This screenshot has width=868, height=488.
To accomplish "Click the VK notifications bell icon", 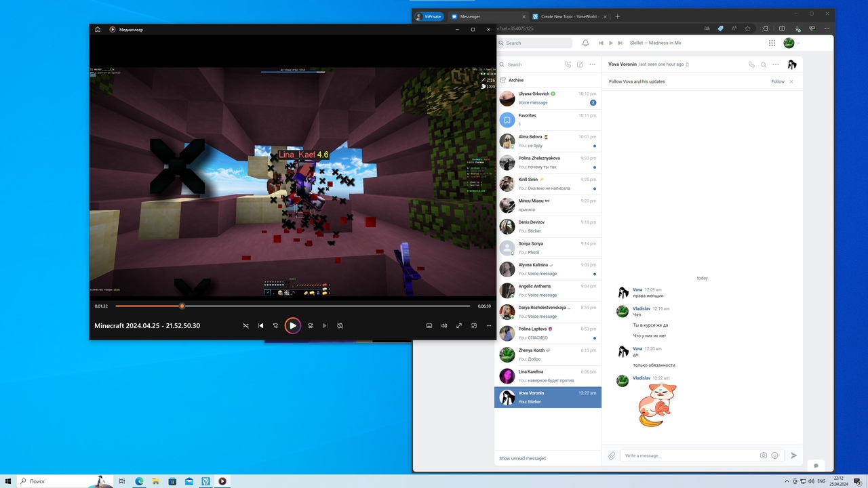I will (x=586, y=43).
